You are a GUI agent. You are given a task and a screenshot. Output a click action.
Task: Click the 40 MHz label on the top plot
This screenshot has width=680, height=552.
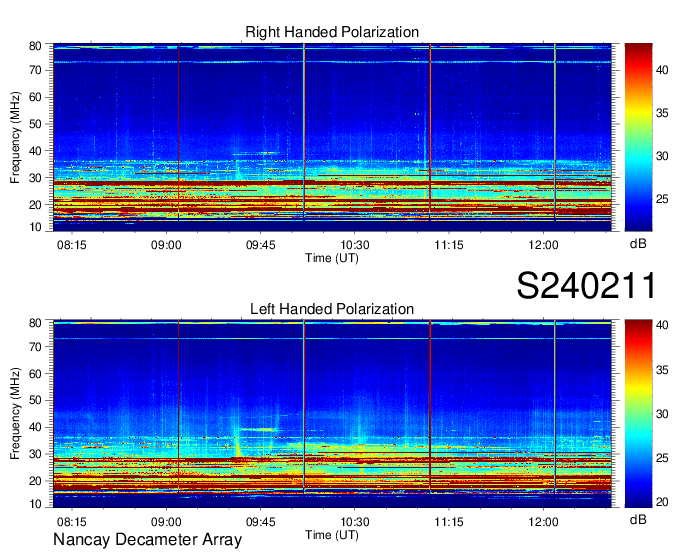35,151
